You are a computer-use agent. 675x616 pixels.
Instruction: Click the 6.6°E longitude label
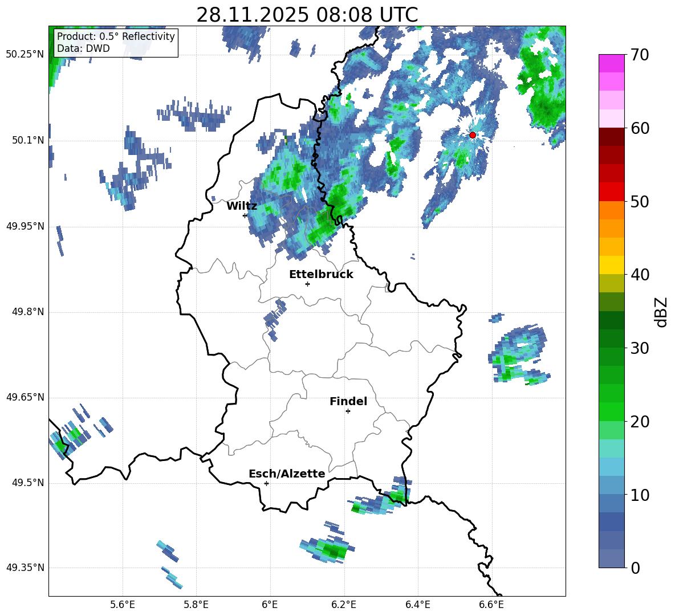pyautogui.click(x=491, y=605)
